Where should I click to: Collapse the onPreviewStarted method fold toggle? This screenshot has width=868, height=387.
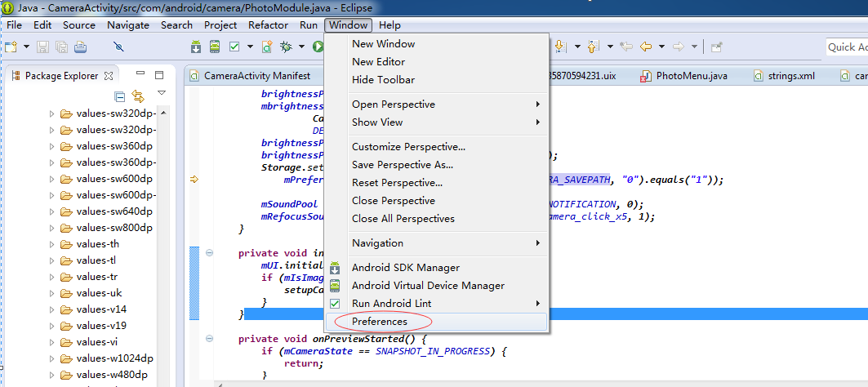pos(210,339)
